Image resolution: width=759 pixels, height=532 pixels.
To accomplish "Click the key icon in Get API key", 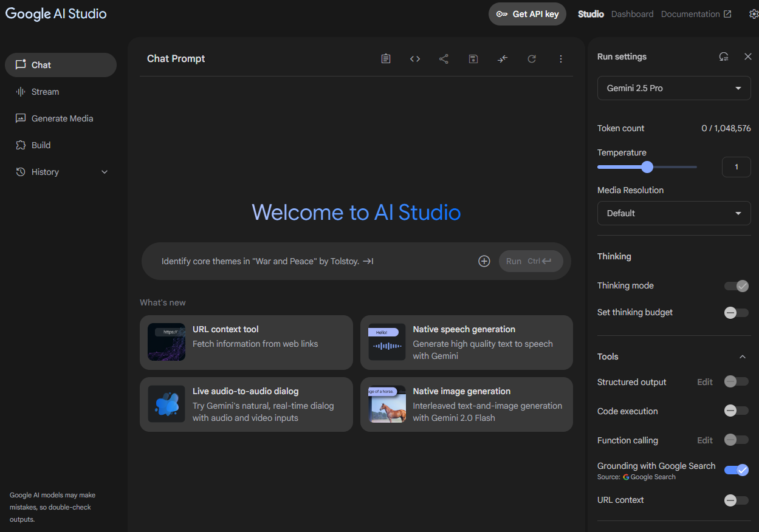I will click(502, 14).
